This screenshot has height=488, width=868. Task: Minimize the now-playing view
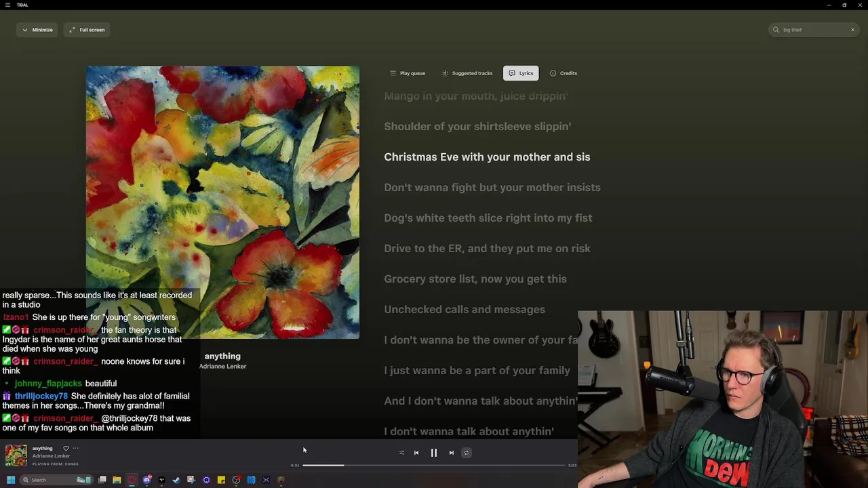coord(37,30)
